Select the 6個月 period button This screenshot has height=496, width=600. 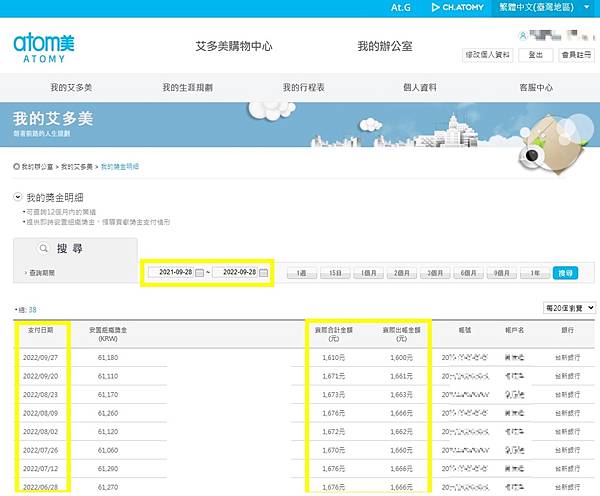pos(468,273)
